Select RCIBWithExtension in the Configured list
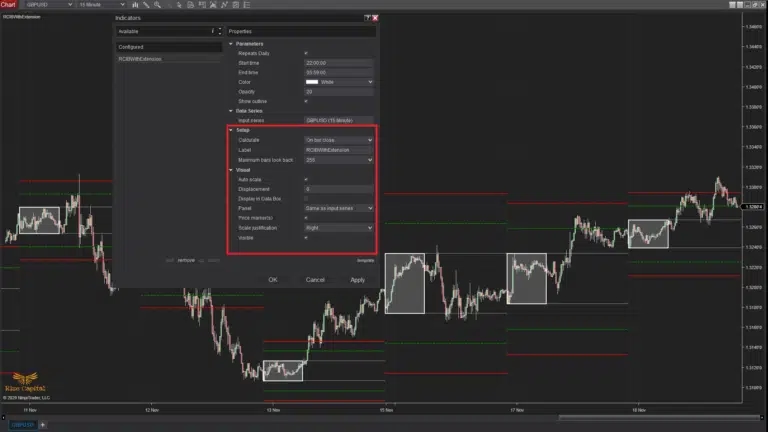Image resolution: width=768 pixels, height=432 pixels. tap(140, 59)
